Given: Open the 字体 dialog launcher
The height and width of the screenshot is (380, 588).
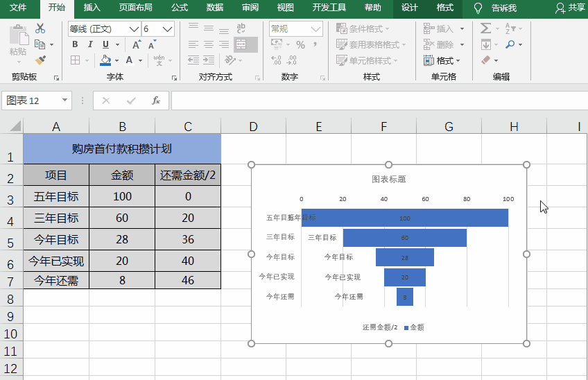Looking at the screenshot, I should (174, 78).
